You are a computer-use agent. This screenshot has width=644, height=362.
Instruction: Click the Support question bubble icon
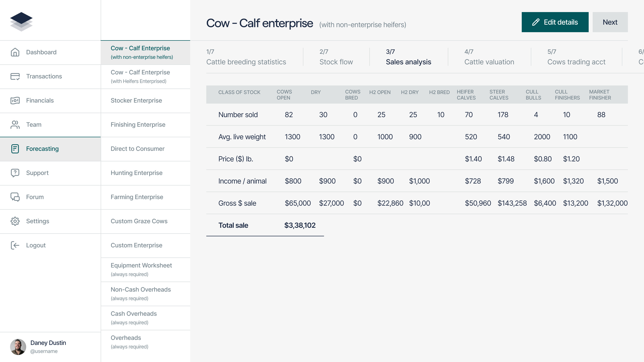click(x=15, y=173)
